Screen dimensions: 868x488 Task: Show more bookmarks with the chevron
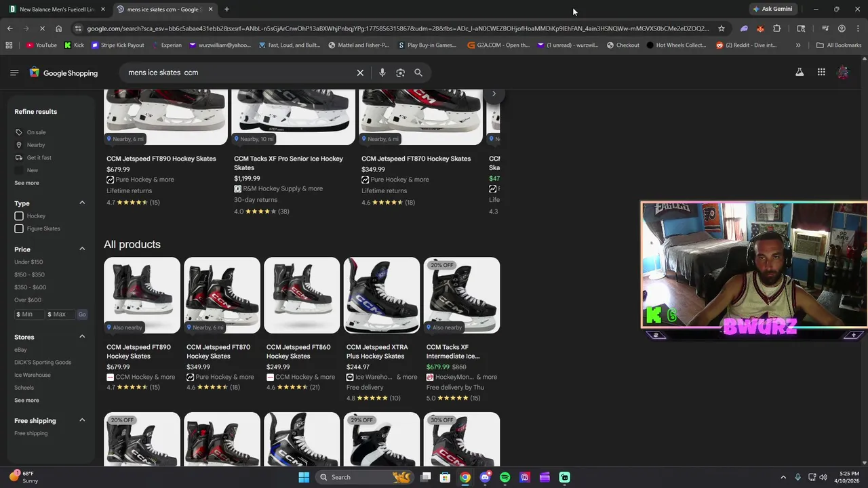(798, 45)
